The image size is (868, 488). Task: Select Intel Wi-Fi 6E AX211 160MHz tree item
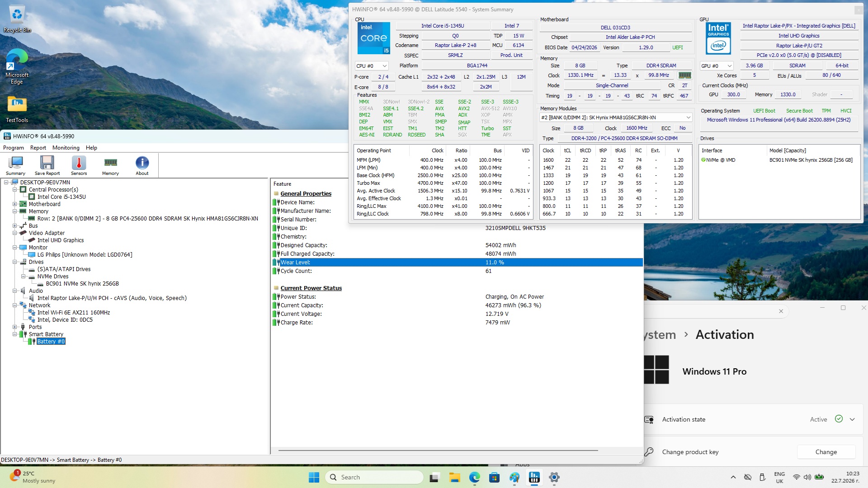74,313
